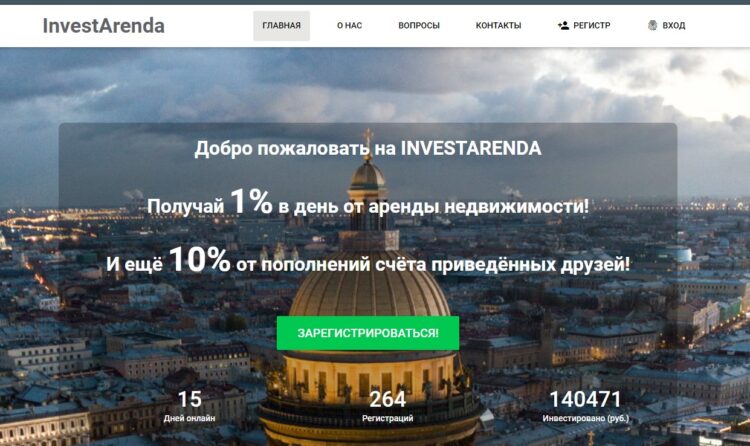Click the Дней онлайн label
750x446 pixels.
coord(189,418)
